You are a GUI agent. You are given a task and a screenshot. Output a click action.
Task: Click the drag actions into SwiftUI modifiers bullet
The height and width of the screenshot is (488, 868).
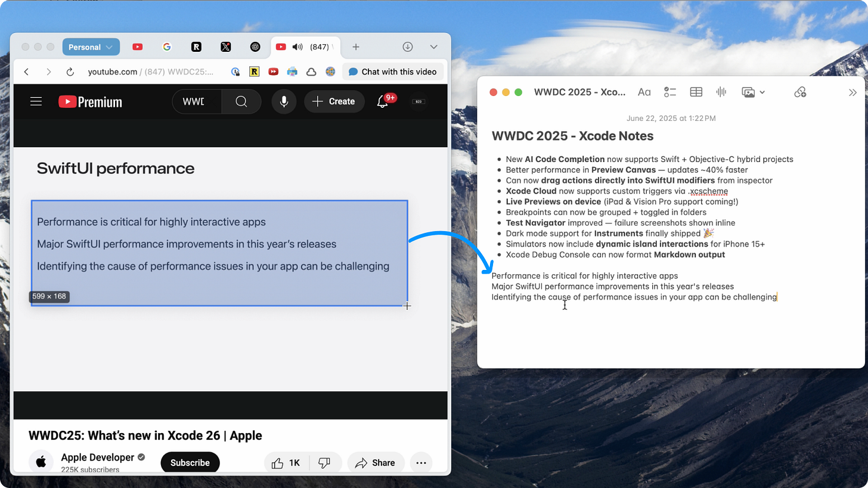[639, 181]
